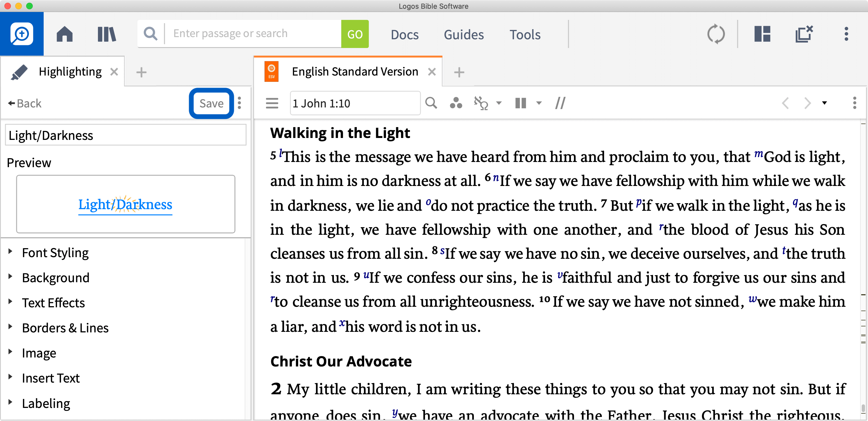Screen dimensions: 868x421
Task: Open Highlighting panel kebab menu
Action: point(240,103)
